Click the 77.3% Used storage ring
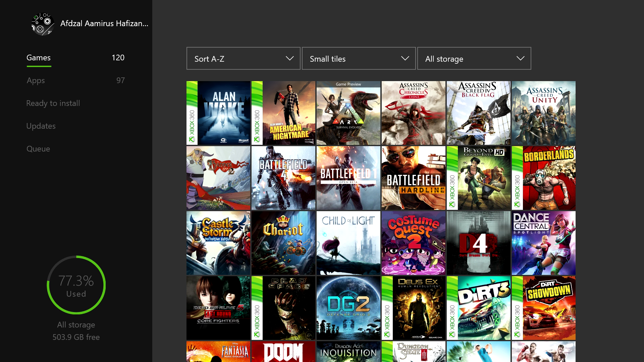The height and width of the screenshot is (362, 644). (x=76, y=285)
